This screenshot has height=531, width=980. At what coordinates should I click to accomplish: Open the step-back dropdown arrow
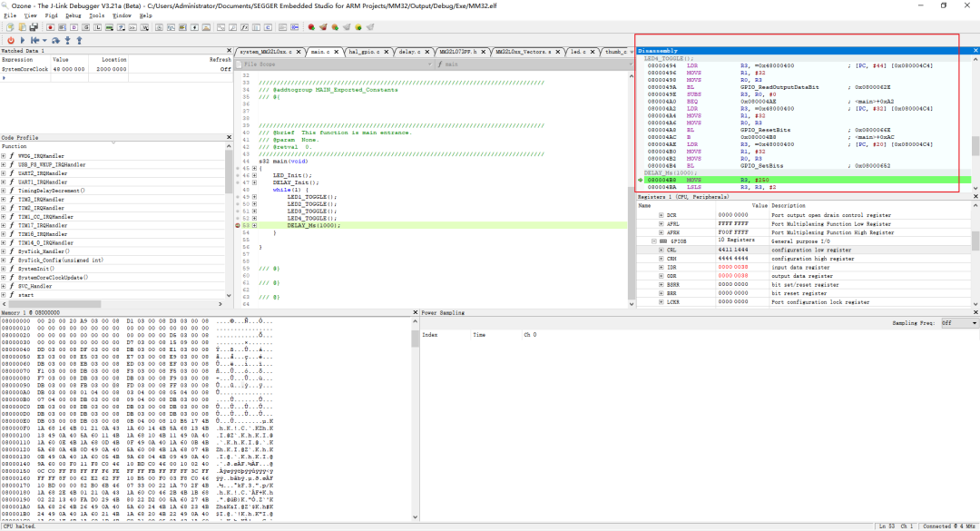pyautogui.click(x=44, y=40)
